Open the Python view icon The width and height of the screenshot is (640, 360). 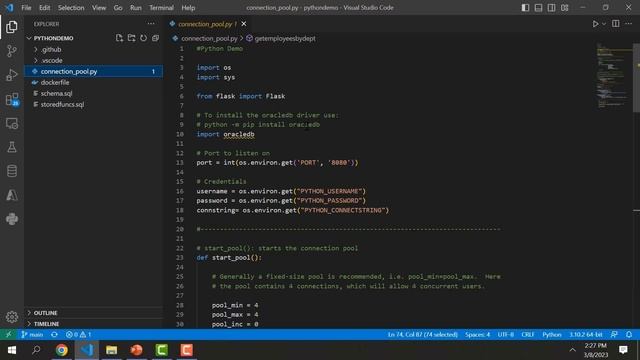pos(12,219)
